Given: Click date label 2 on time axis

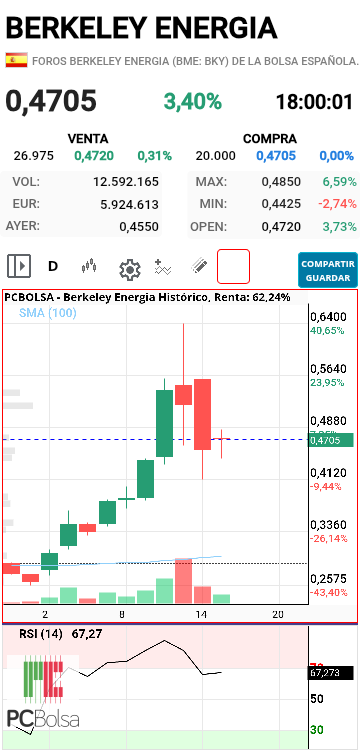Looking at the screenshot, I should (x=45, y=614).
